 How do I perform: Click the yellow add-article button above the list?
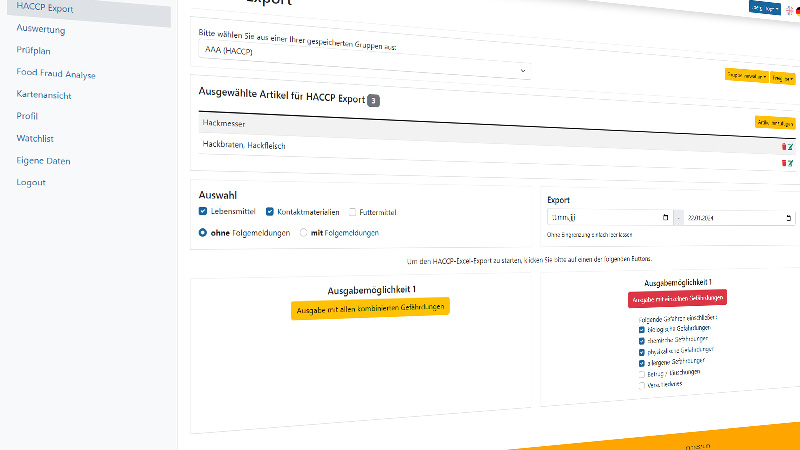[775, 122]
